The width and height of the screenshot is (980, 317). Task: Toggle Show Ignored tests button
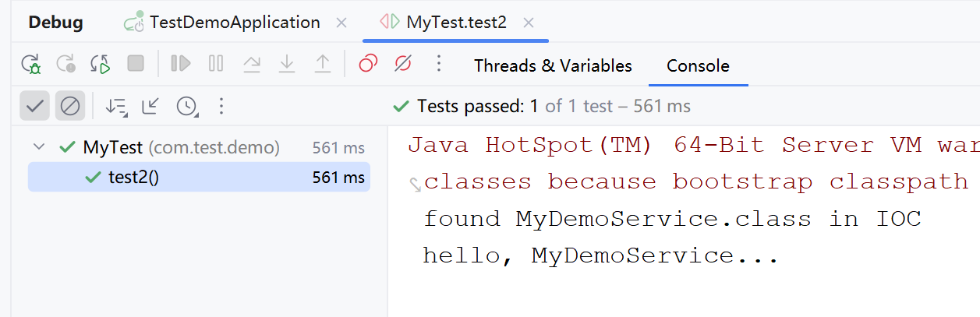tap(70, 106)
